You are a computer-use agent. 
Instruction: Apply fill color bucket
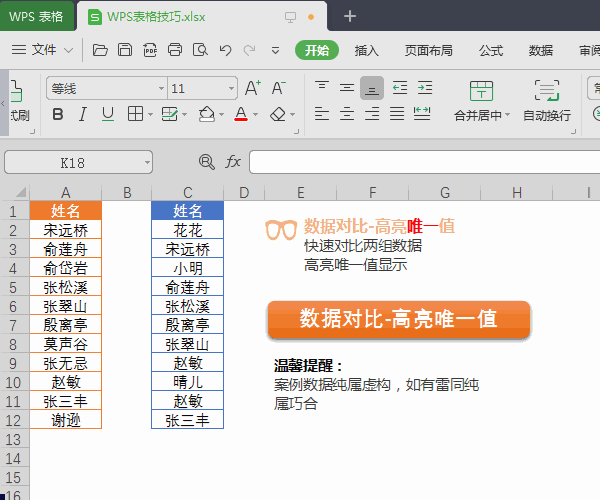[x=207, y=114]
